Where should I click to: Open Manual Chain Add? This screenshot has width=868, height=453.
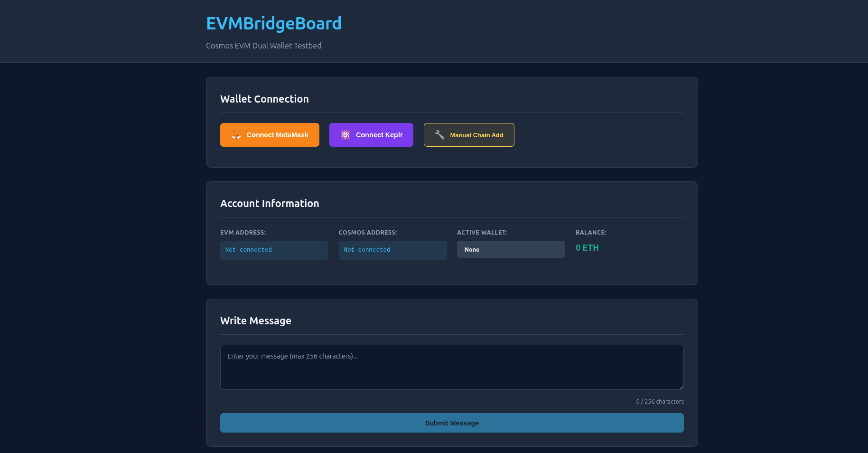point(469,135)
